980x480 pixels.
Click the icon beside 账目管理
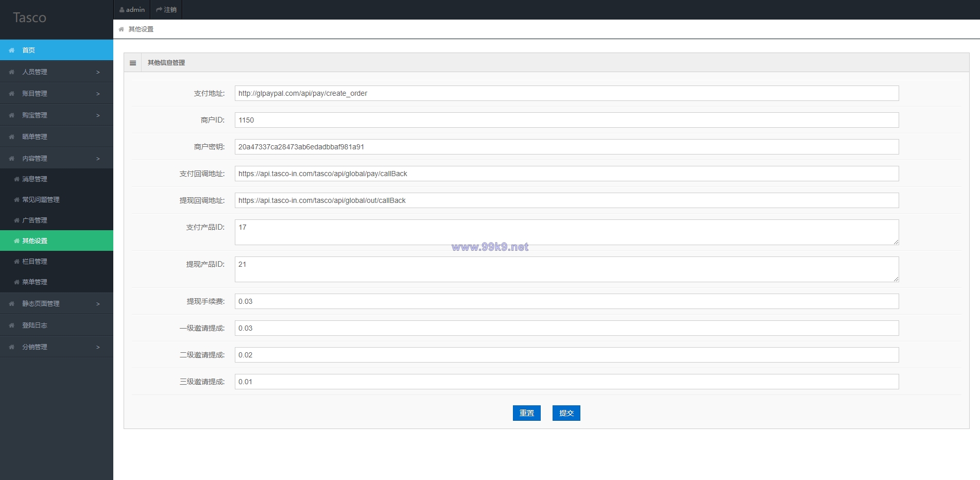(11, 94)
